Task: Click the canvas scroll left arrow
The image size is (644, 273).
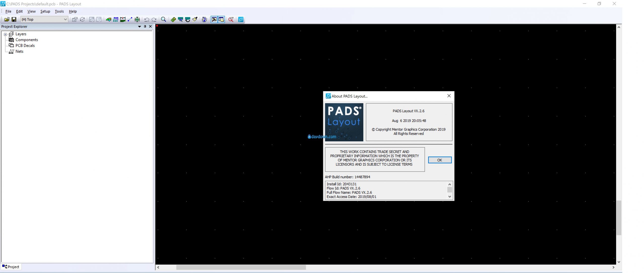Action: point(158,267)
